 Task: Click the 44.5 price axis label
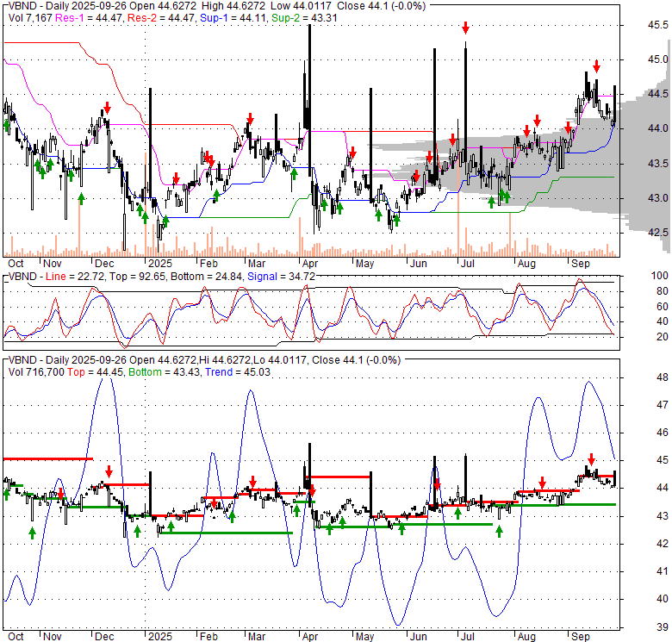(657, 94)
